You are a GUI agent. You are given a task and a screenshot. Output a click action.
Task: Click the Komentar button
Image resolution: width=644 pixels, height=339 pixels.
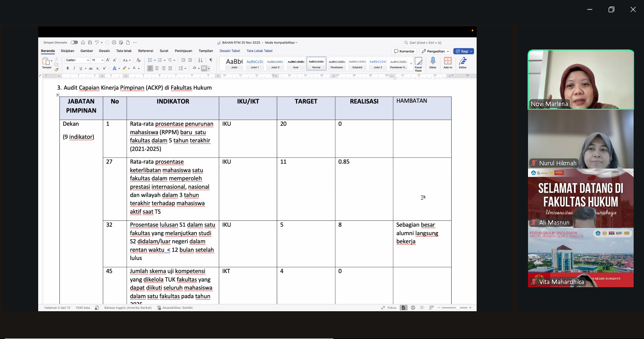[x=404, y=51]
